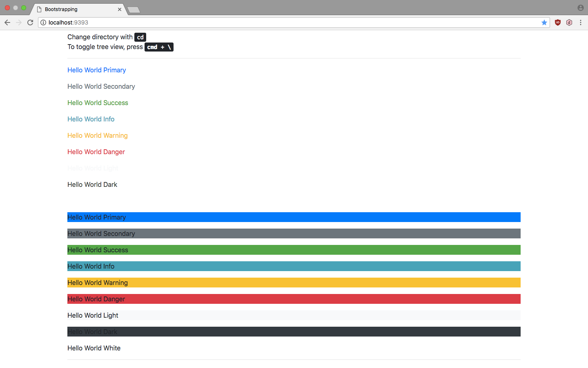The width and height of the screenshot is (588, 368).
Task: Click the blue Hello World Primary alert banner
Action: [x=294, y=217]
